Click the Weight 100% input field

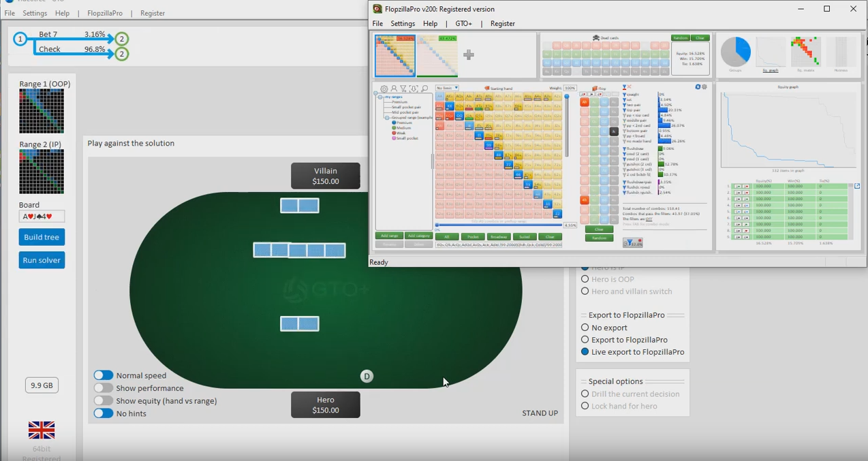[x=570, y=89]
